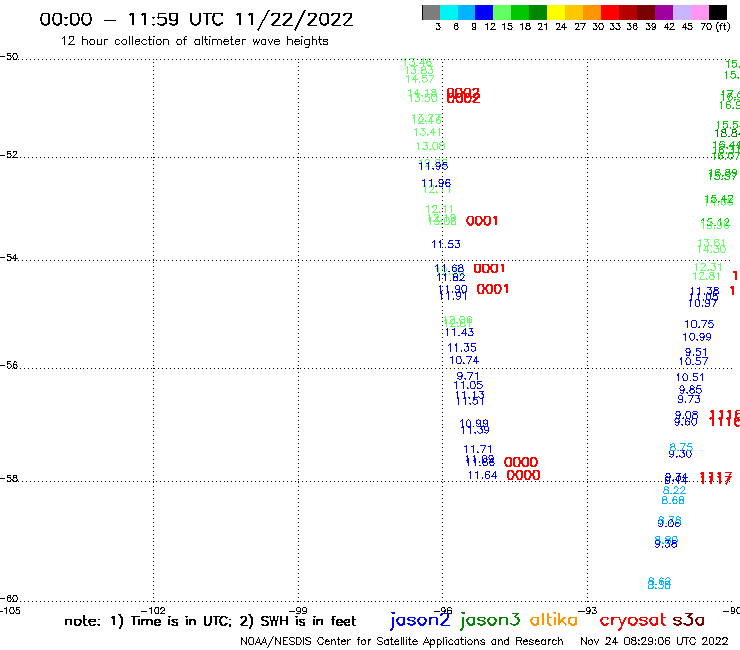Viewport: 740px width, 650px height.
Task: Click the lavender swatch in the color scale
Action: click(681, 12)
